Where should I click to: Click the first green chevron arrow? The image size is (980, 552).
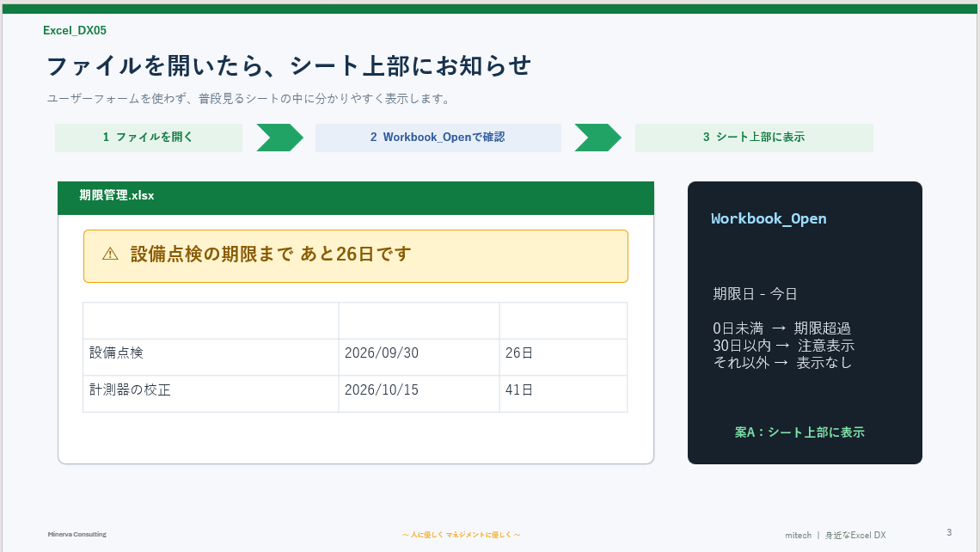coord(280,138)
